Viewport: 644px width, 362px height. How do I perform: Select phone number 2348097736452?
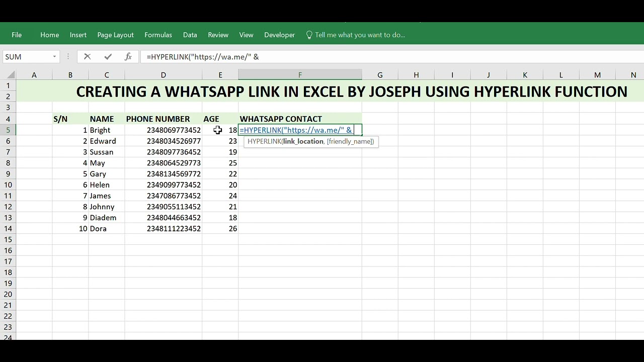[163, 152]
